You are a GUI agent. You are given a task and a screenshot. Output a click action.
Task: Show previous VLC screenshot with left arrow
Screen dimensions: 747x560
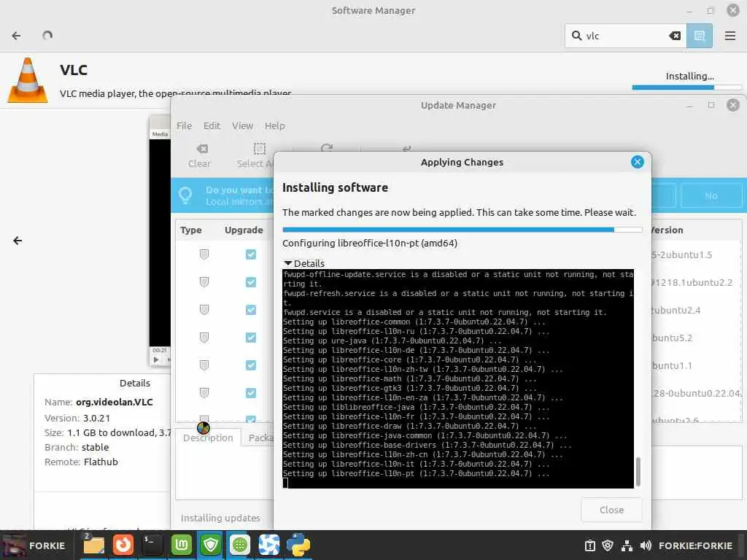pos(18,241)
